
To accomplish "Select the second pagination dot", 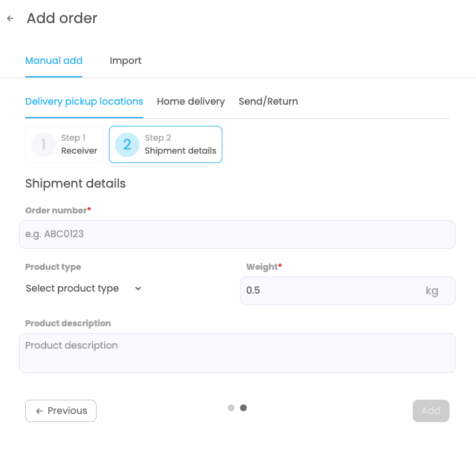I will [243, 408].
